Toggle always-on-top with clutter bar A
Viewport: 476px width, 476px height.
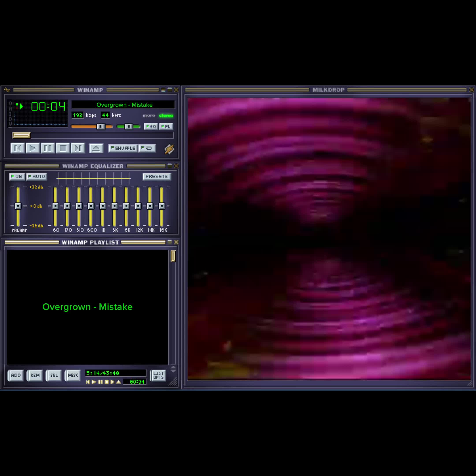pos(10,108)
